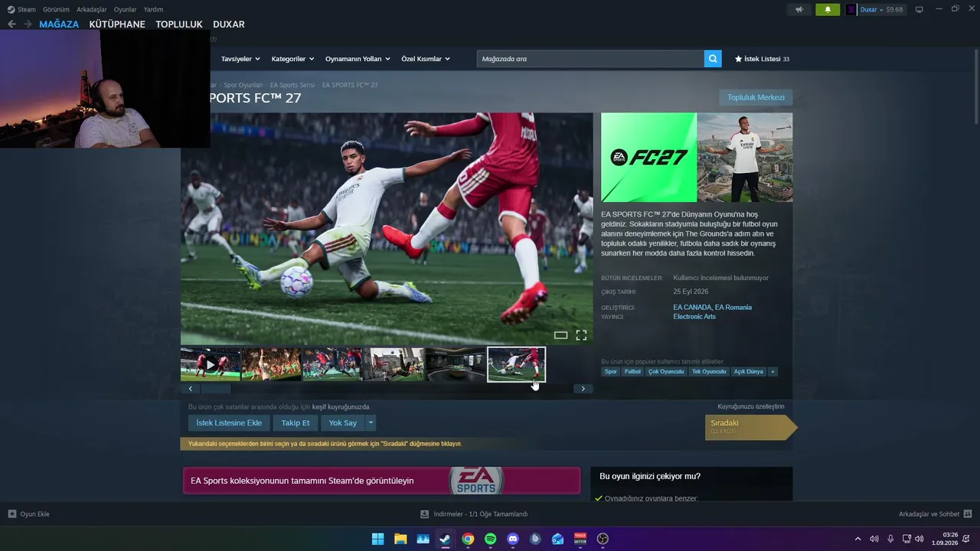
Task: Open File Explorer from the taskbar
Action: pyautogui.click(x=400, y=539)
